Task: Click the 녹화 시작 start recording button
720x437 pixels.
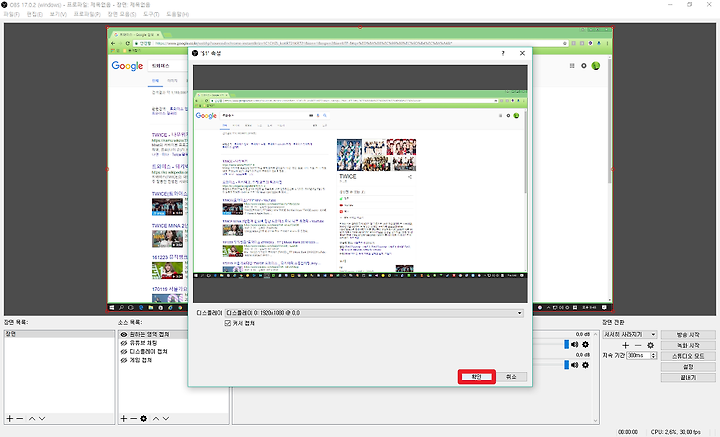Action: pyautogui.click(x=688, y=345)
